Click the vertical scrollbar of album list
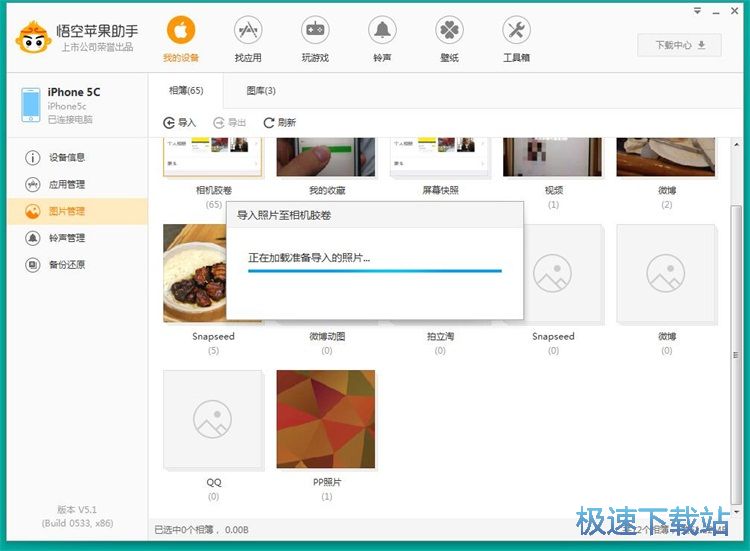Screen dimensions: 750x551 (736, 354)
